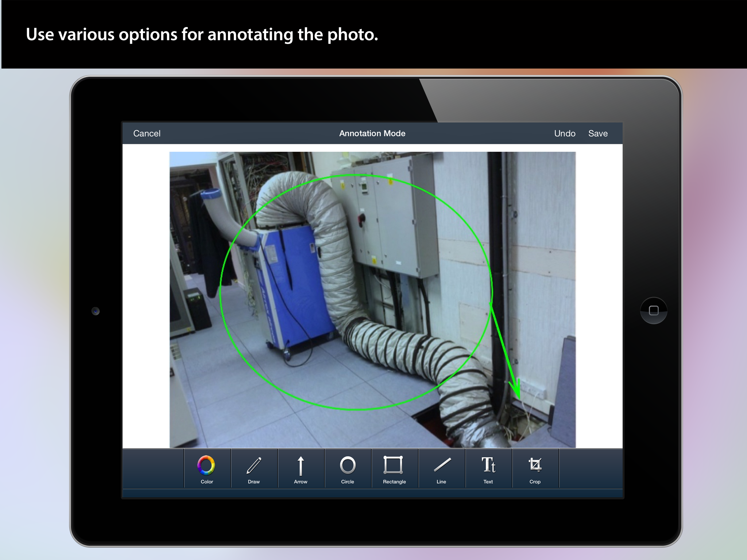Select the Arrow annotation tool
747x560 pixels.
coord(301,469)
